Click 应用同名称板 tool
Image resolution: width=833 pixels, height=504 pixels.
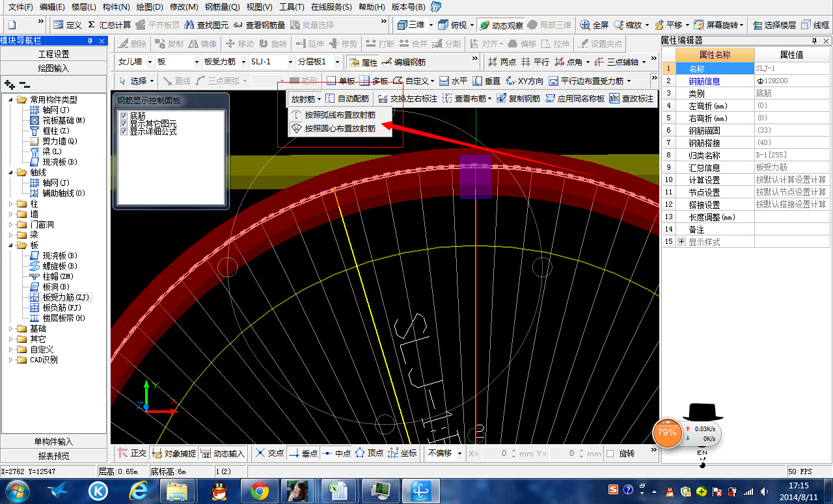575,99
